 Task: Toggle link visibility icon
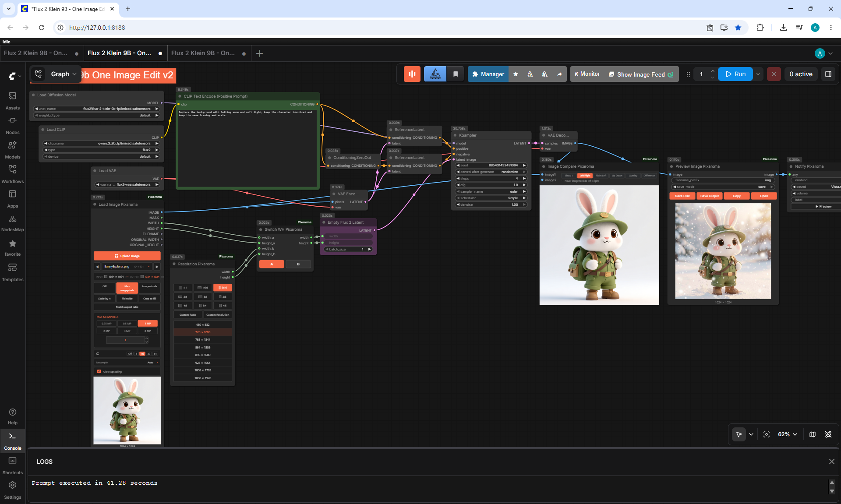click(828, 434)
